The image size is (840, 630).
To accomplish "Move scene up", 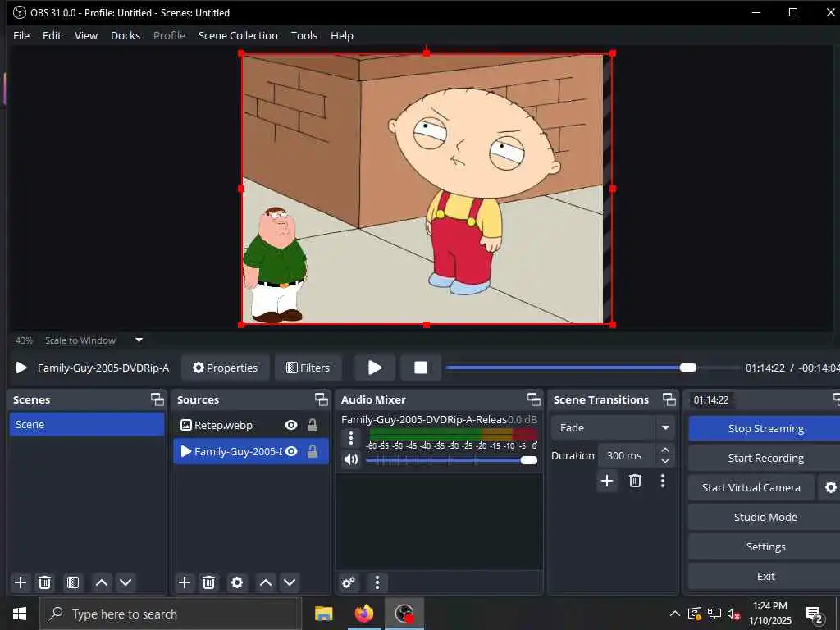I will click(x=101, y=582).
